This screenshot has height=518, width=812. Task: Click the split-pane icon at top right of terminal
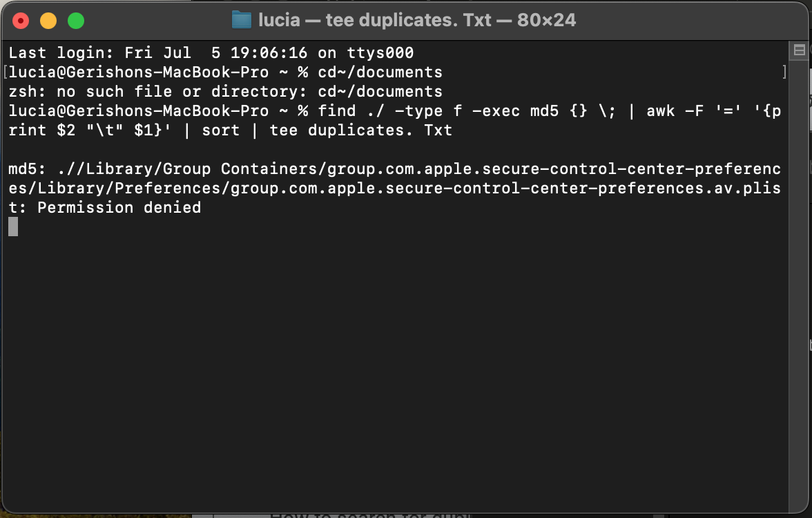(x=799, y=50)
